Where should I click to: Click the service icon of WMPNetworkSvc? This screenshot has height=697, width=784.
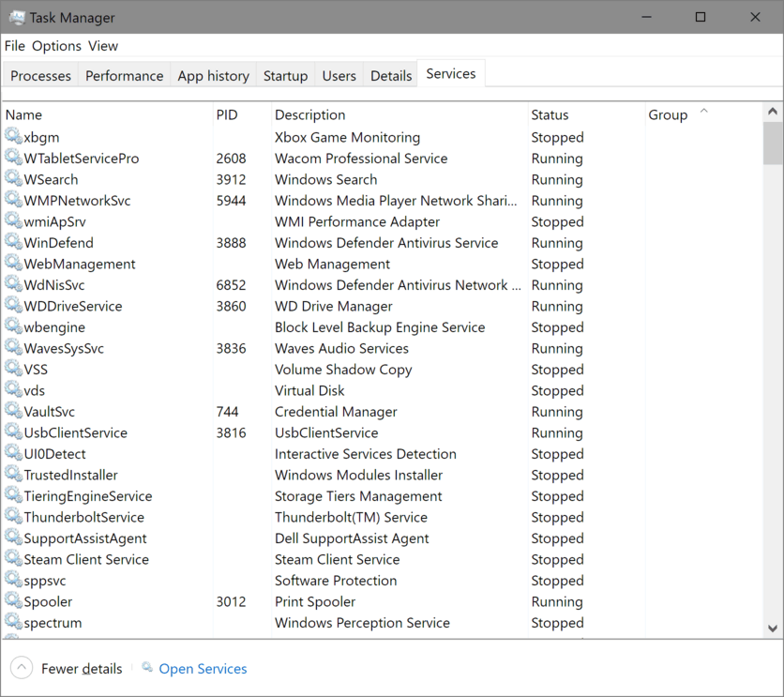point(13,200)
